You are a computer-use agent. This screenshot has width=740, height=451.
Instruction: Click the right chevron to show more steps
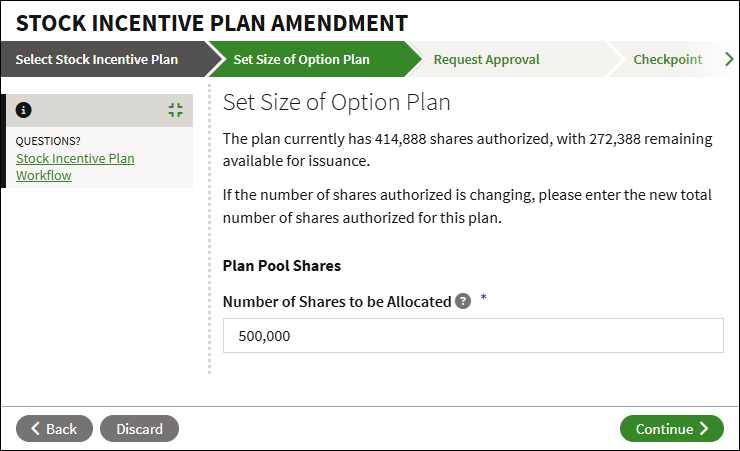[x=729, y=59]
